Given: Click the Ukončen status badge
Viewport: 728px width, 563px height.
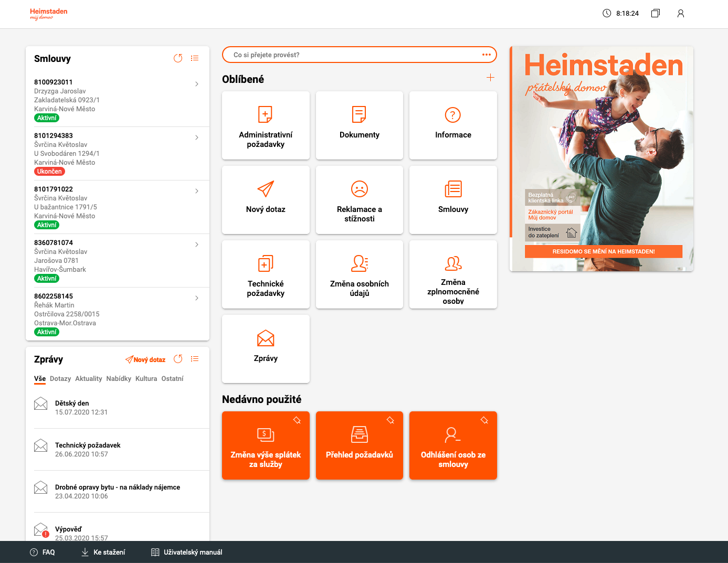Looking at the screenshot, I should point(49,172).
